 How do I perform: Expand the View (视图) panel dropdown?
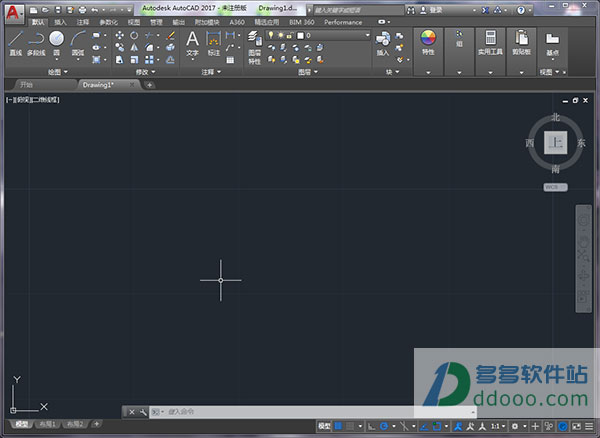(549, 72)
